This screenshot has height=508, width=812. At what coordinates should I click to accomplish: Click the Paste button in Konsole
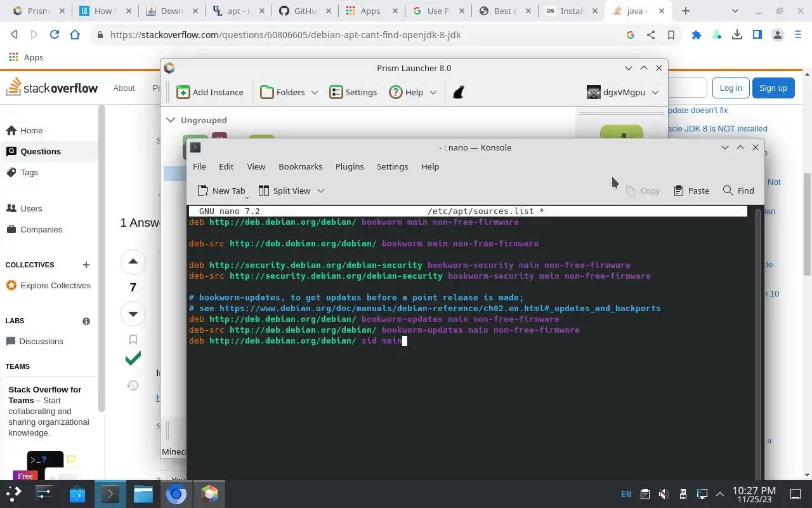691,190
